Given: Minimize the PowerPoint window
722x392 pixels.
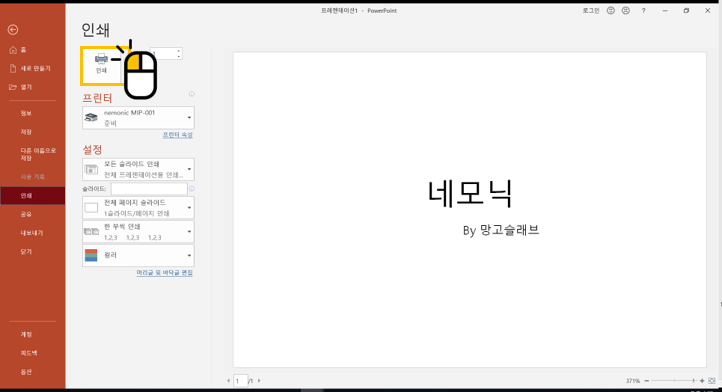Looking at the screenshot, I should [x=665, y=11].
